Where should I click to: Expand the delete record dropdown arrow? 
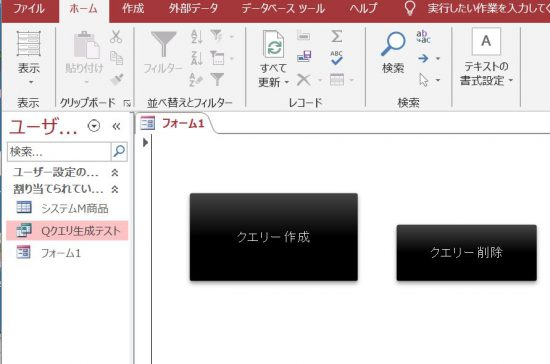pos(320,80)
